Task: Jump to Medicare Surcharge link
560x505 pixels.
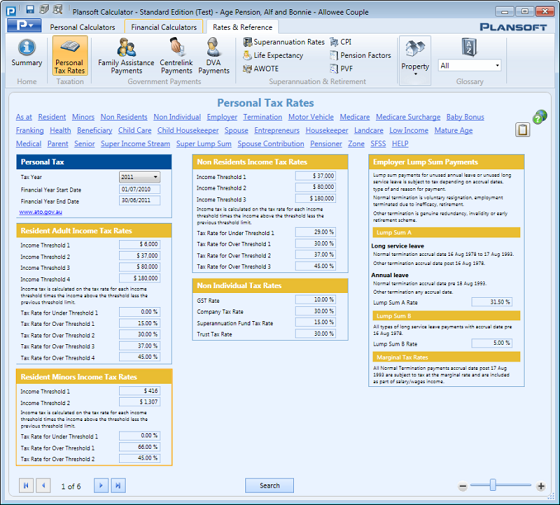Action: point(408,117)
